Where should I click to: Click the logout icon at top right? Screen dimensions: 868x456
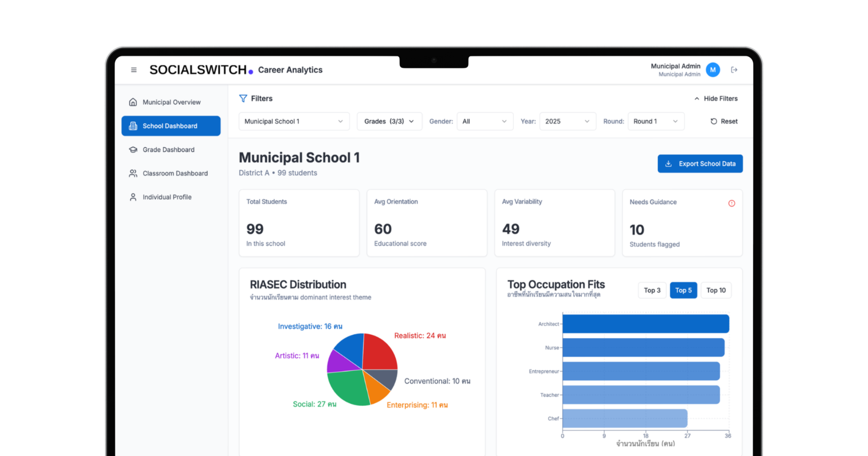click(x=734, y=69)
